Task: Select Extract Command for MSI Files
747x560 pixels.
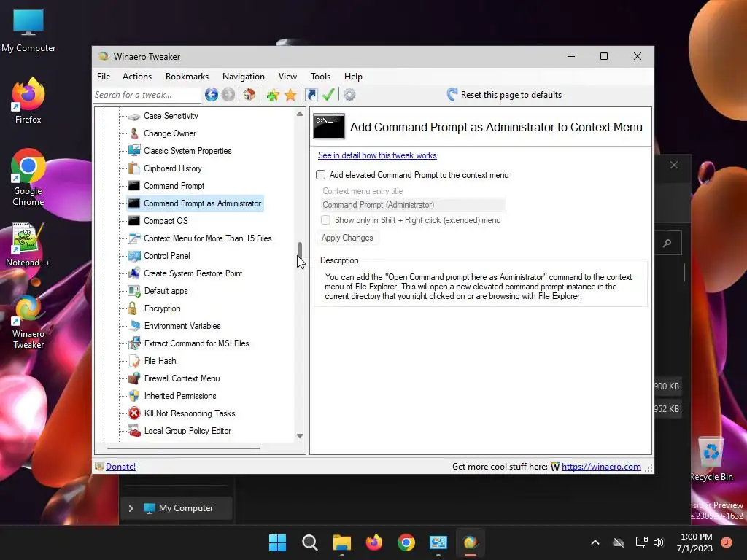Action: 196,343
